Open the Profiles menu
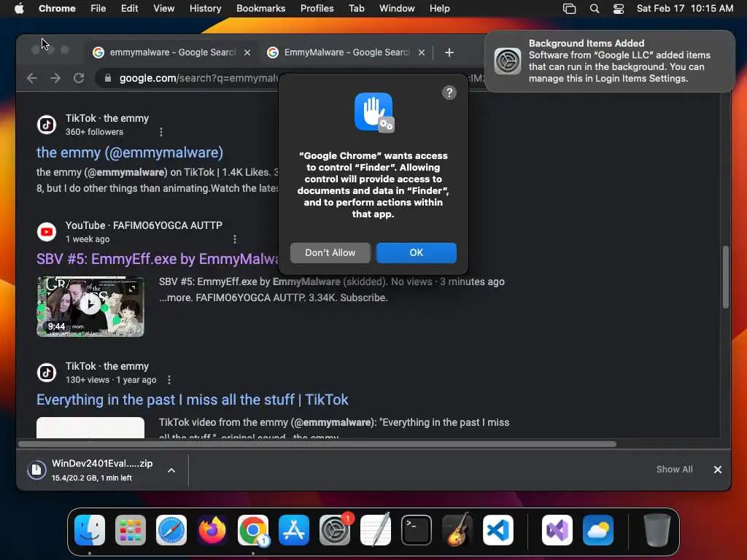Viewport: 747px width, 560px height. coord(317,9)
